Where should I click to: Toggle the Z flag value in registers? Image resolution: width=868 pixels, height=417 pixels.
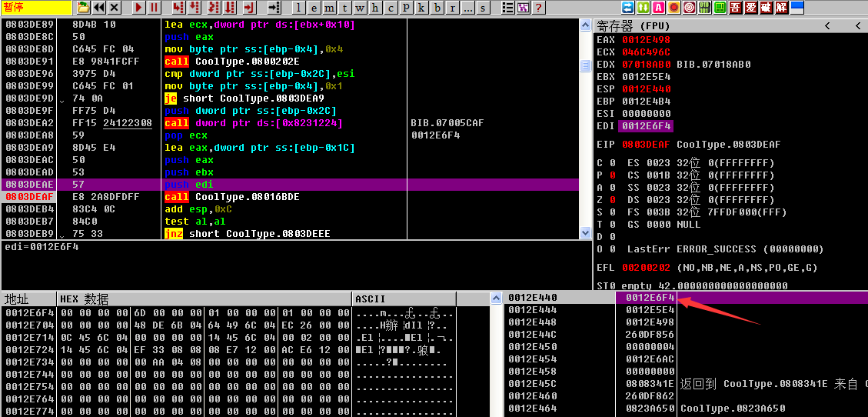point(612,200)
